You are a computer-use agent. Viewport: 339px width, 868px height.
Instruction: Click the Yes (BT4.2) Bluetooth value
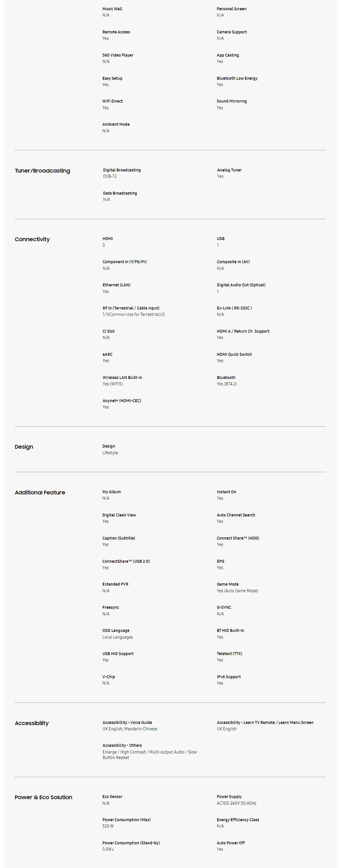pyautogui.click(x=227, y=384)
